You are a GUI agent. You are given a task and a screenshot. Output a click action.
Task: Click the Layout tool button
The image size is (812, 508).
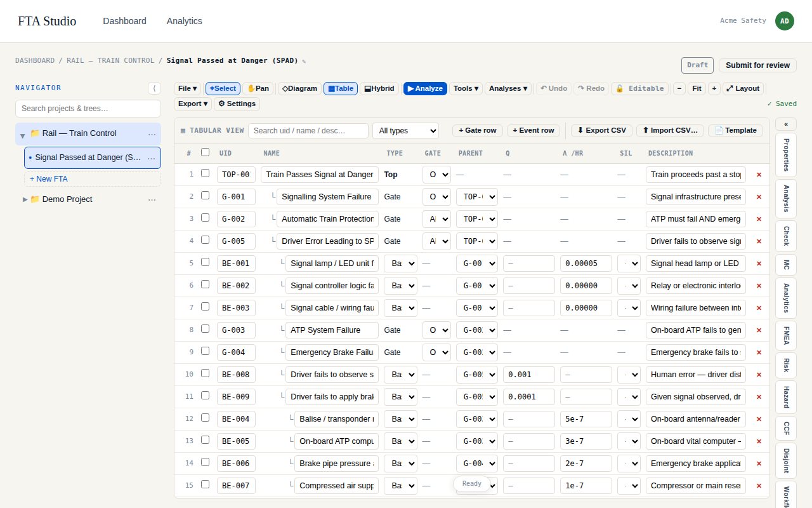pyautogui.click(x=743, y=89)
